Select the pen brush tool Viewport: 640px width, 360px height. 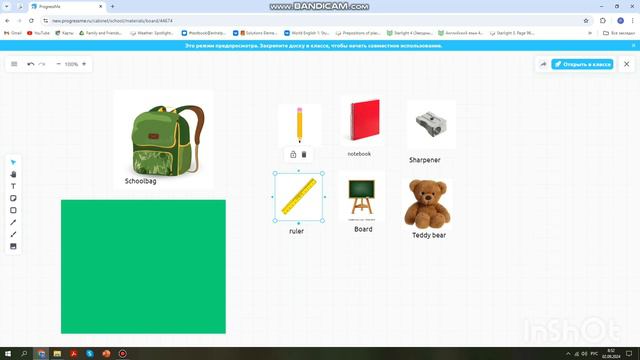(13, 234)
